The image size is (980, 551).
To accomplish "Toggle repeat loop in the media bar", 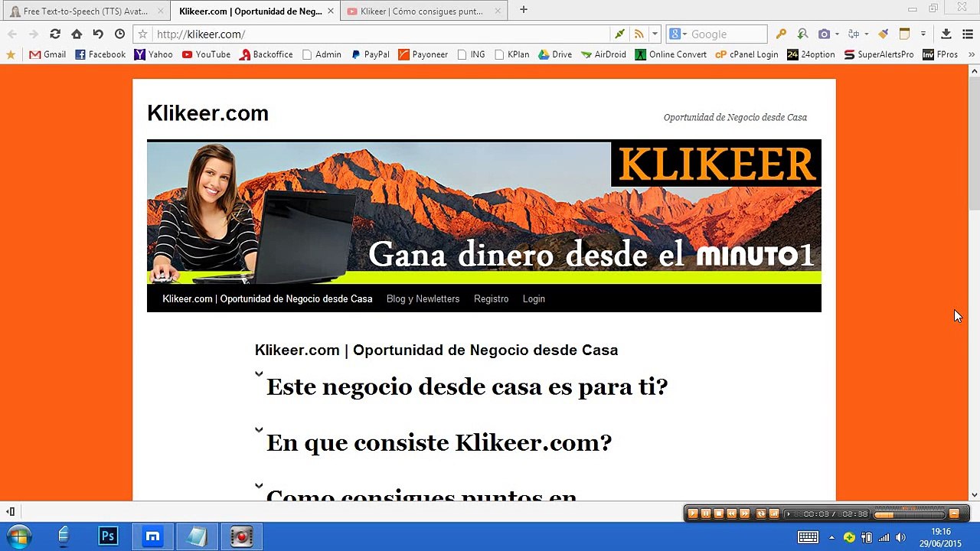I will [761, 514].
